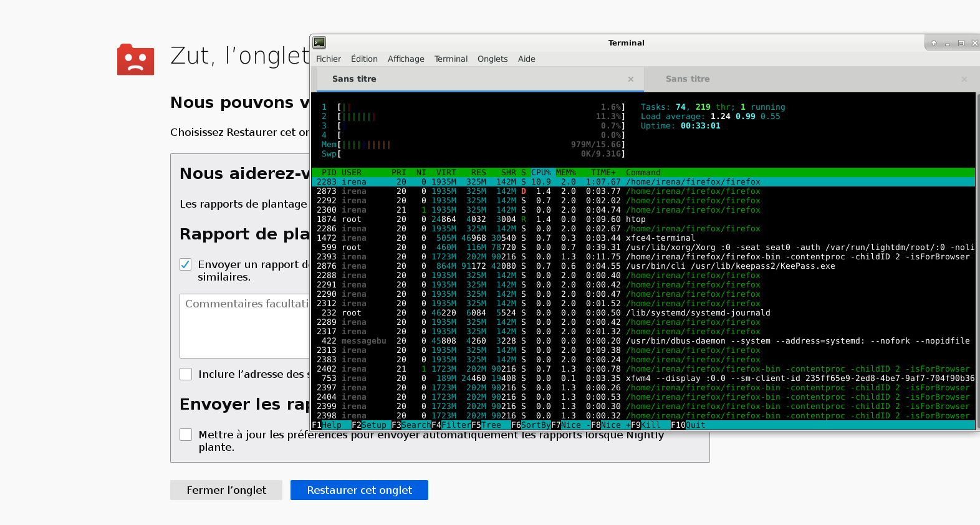Sort by CPU% column header in htop
The image size is (980, 525).
tap(541, 173)
